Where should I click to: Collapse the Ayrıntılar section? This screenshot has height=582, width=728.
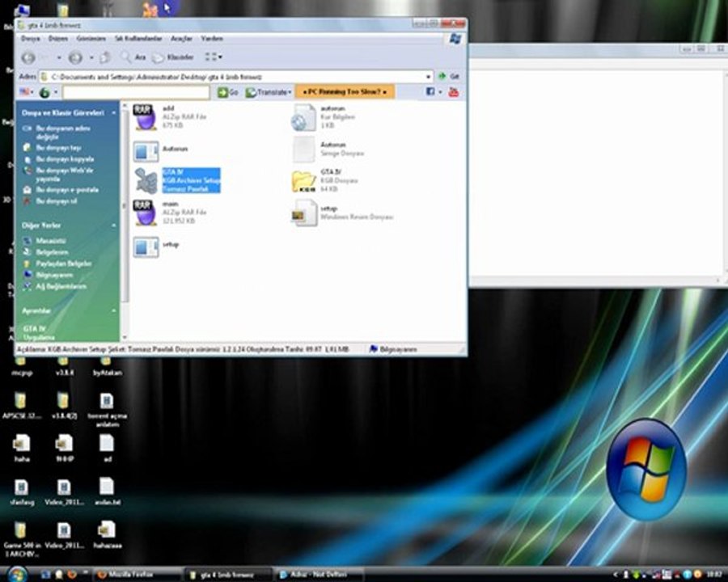point(114,310)
